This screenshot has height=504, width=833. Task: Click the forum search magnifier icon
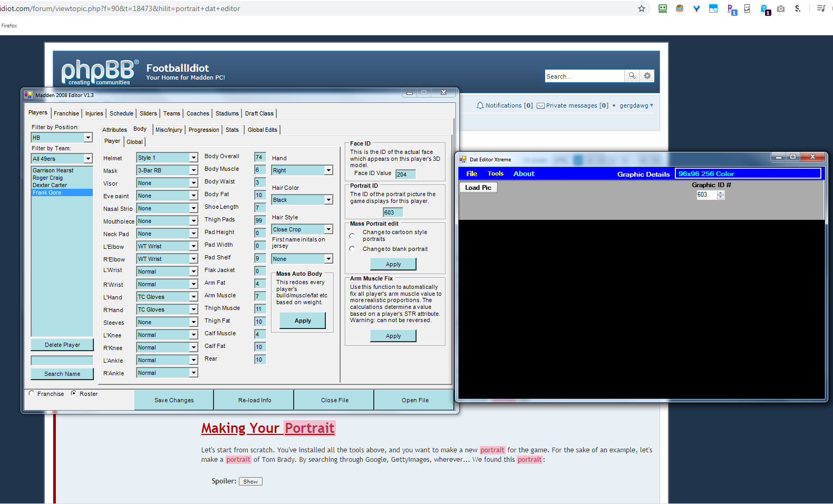(x=632, y=76)
